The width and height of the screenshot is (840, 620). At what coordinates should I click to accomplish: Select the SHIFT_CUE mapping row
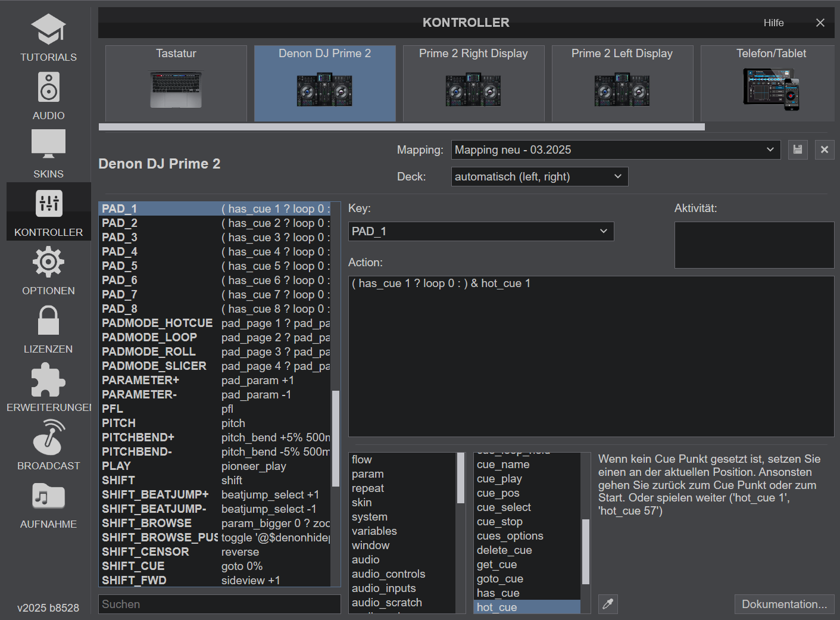pyautogui.click(x=215, y=566)
